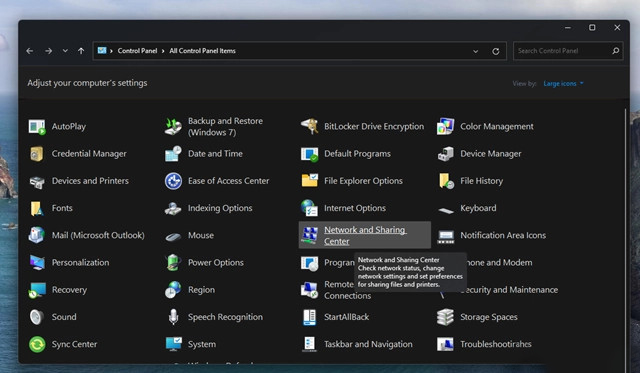
Task: Open the View by Large icons dropdown
Action: click(563, 83)
